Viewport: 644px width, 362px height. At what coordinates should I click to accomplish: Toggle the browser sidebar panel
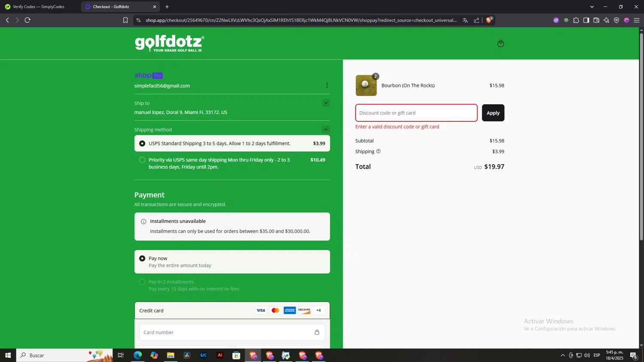pos(586,20)
